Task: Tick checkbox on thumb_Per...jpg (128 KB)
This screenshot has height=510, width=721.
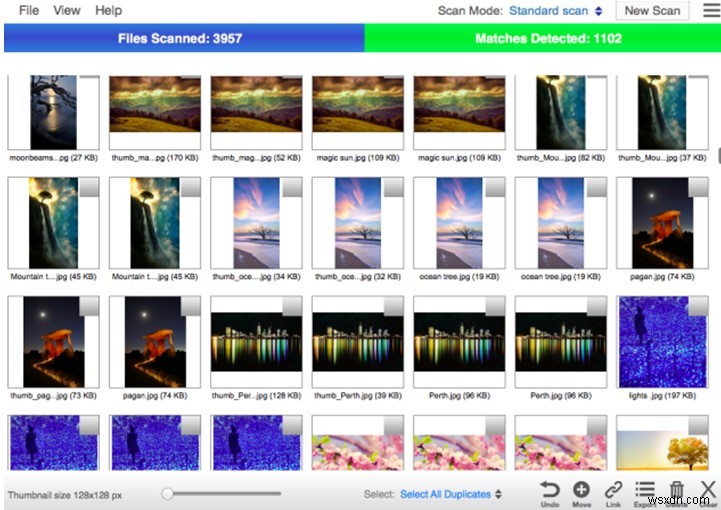Action: (292, 306)
